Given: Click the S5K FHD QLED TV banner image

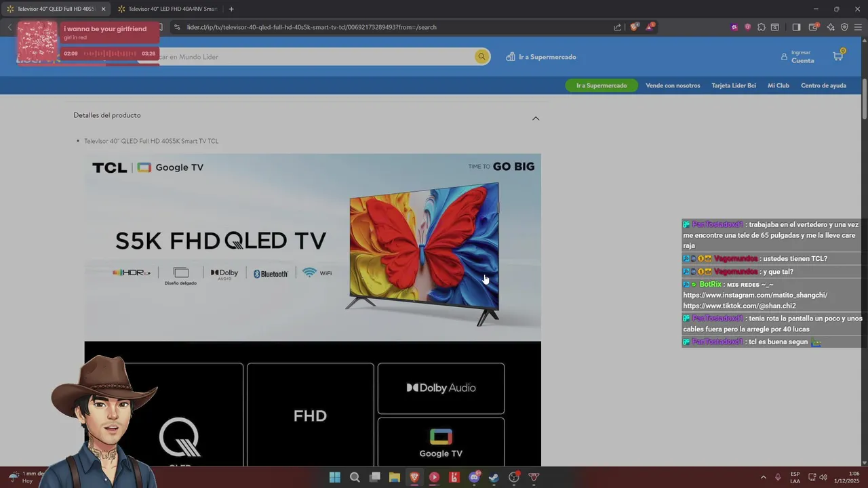Looking at the screenshot, I should (313, 247).
